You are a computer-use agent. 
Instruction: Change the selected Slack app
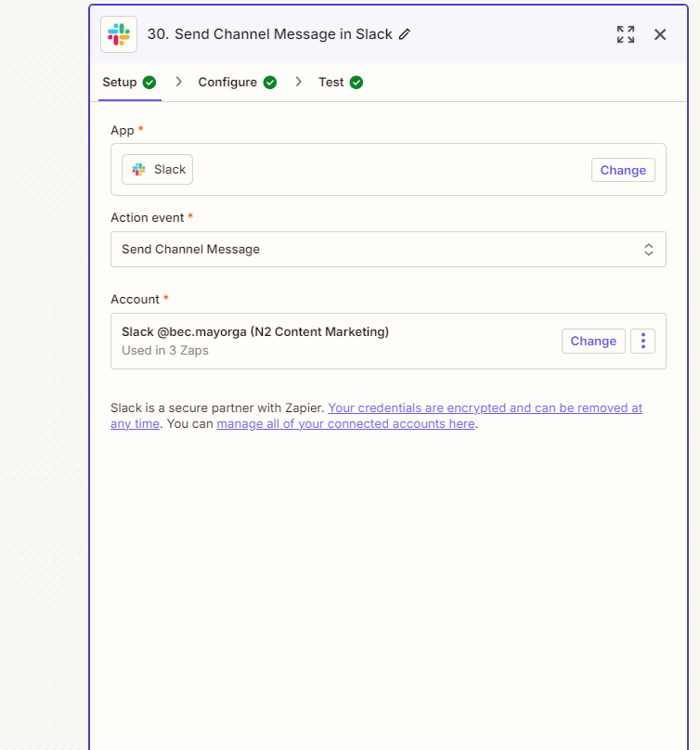click(623, 170)
